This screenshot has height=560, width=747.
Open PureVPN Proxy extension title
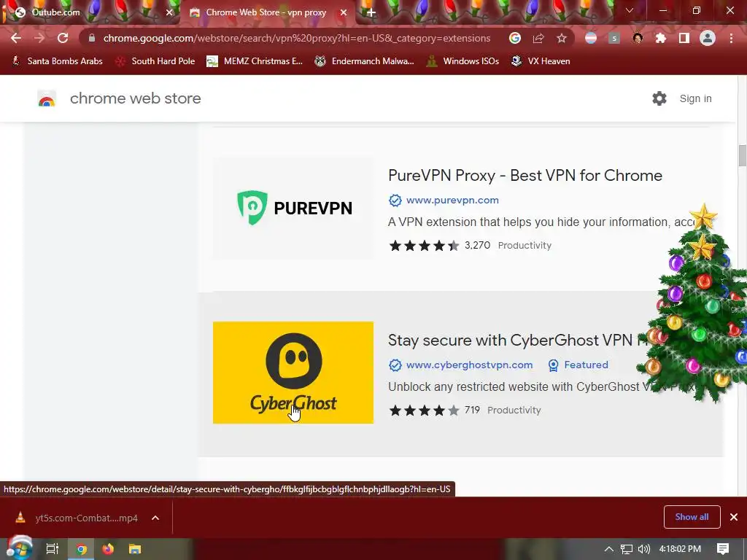(x=525, y=175)
